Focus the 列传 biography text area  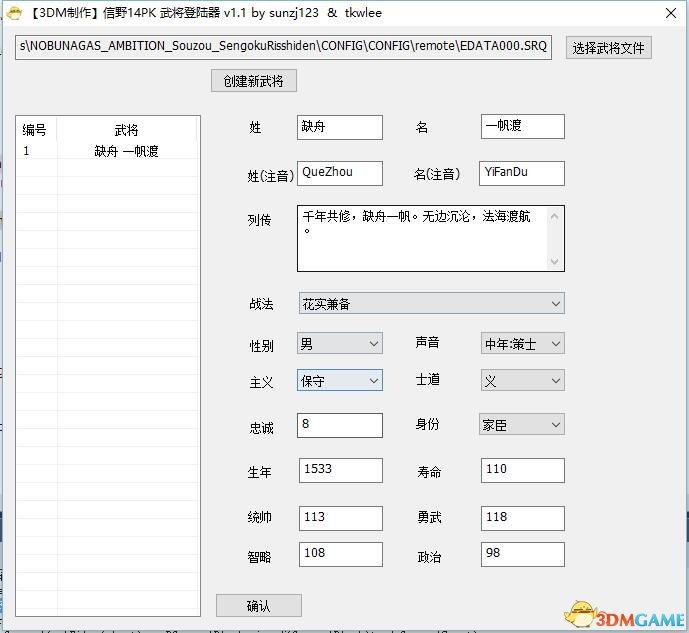pos(422,238)
